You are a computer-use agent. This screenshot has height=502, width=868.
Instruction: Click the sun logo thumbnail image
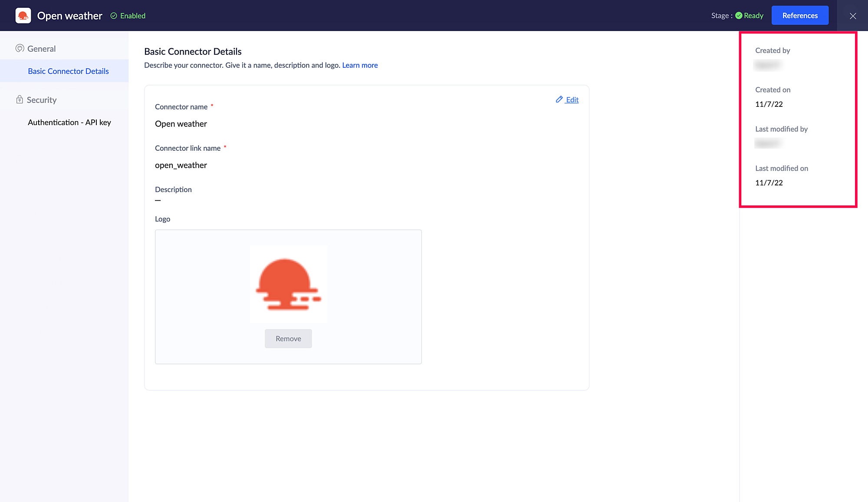(x=288, y=284)
